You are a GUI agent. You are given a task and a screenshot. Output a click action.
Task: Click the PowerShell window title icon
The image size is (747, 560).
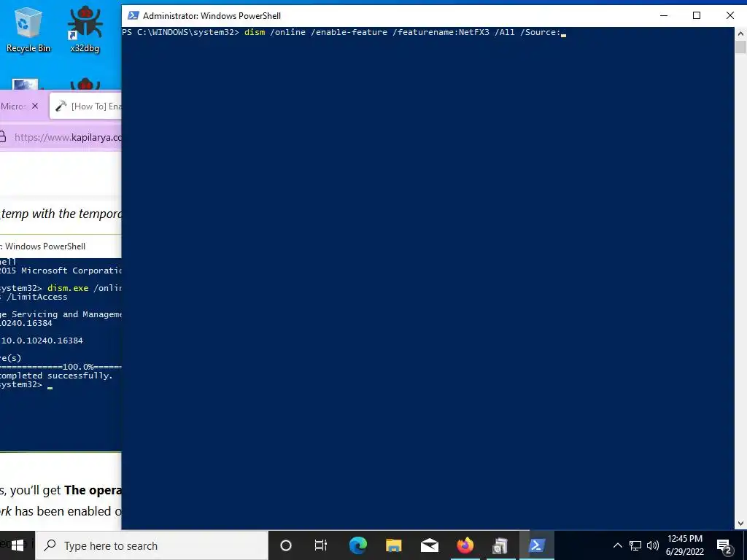[133, 16]
